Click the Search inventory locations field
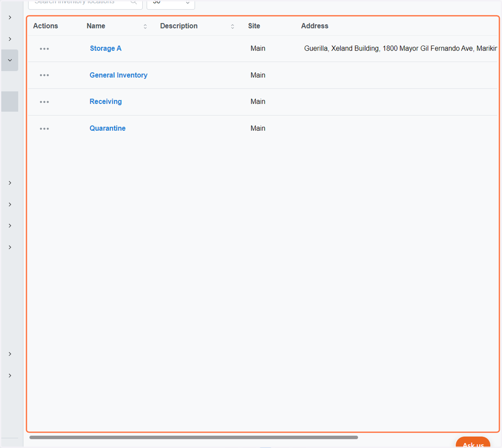Screen dimensions: 502x448 (85, 4)
